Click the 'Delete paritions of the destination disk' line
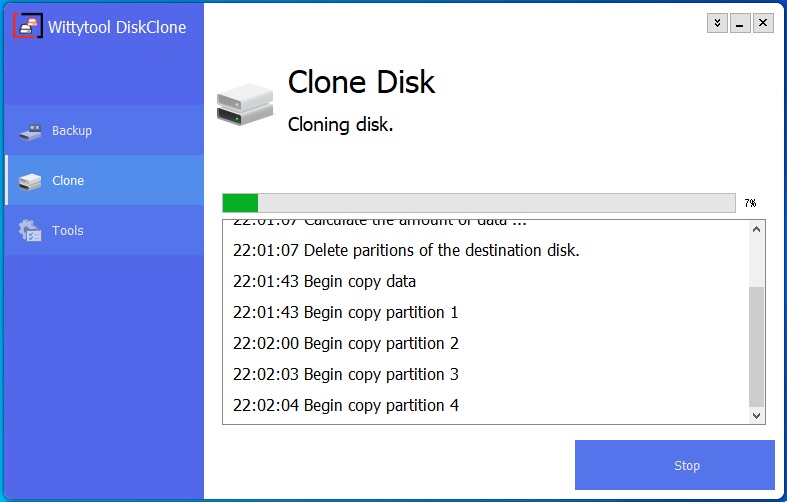 (406, 250)
